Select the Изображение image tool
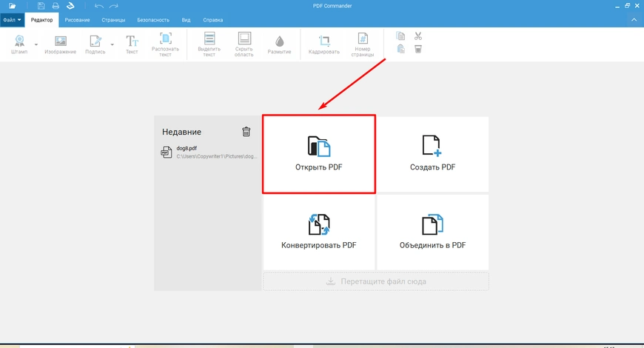Screen dimensions: 644x348 [61, 44]
